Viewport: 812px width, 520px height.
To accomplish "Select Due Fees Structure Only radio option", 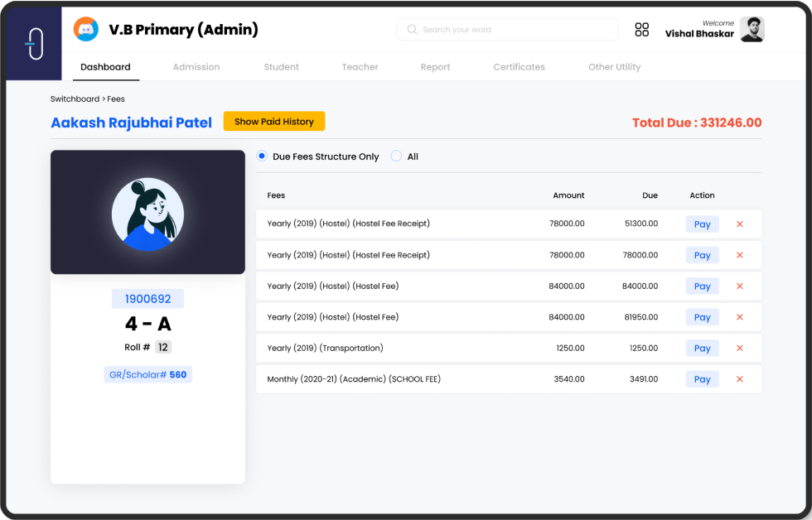I will (x=262, y=156).
